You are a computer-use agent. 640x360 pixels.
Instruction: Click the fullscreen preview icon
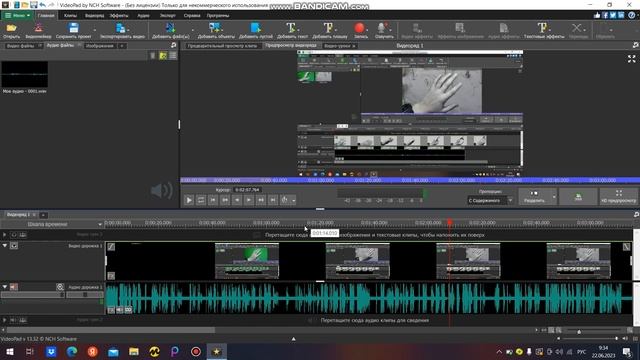pyautogui.click(x=631, y=59)
